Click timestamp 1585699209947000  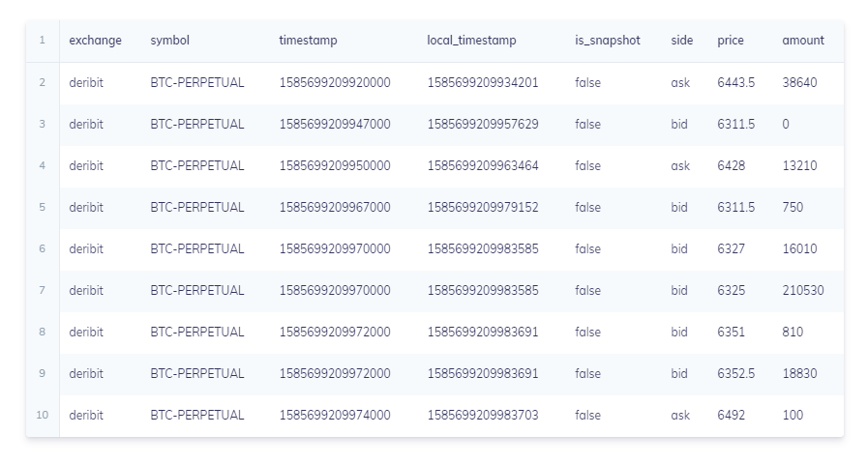click(x=335, y=124)
